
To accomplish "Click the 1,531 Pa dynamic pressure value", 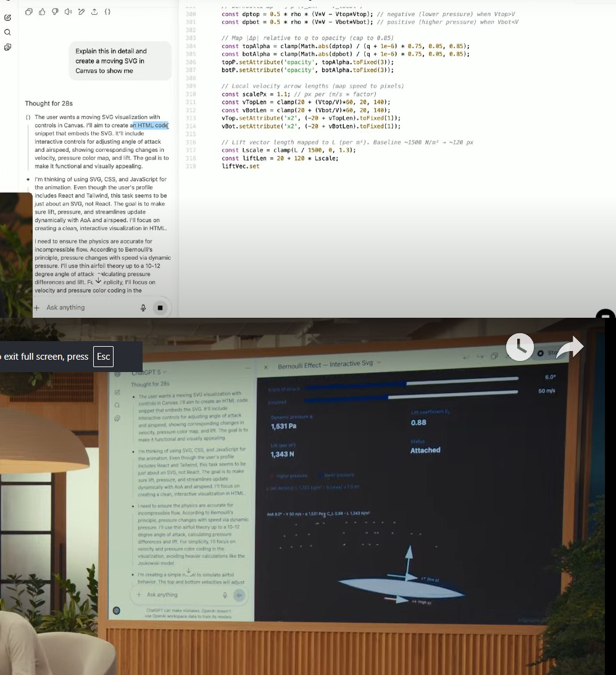I will tap(283, 426).
